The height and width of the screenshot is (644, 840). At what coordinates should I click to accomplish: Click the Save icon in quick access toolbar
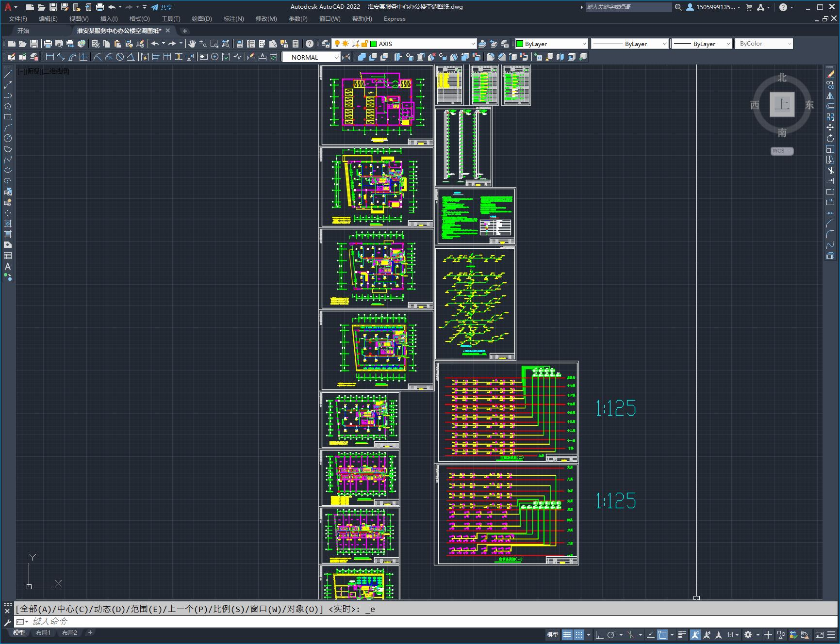click(53, 7)
